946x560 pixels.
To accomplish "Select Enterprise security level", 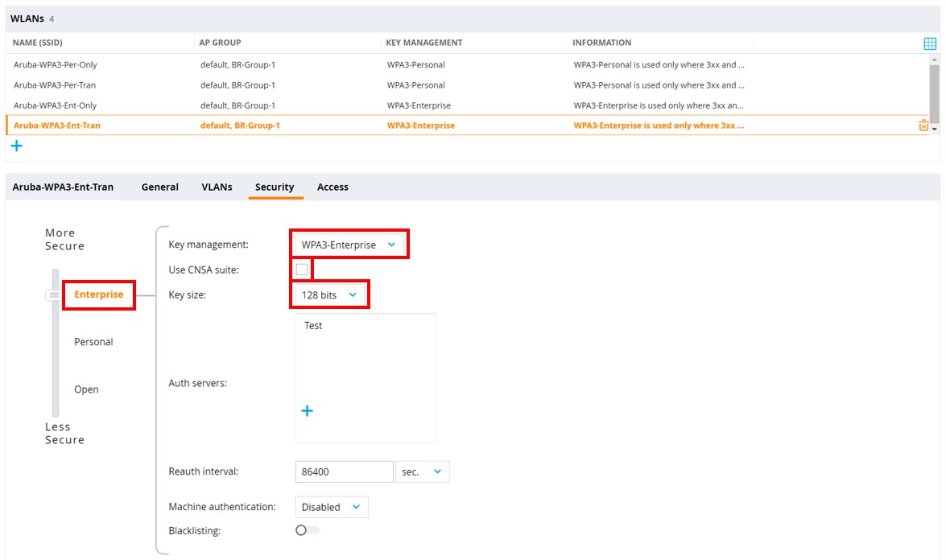I will point(98,294).
